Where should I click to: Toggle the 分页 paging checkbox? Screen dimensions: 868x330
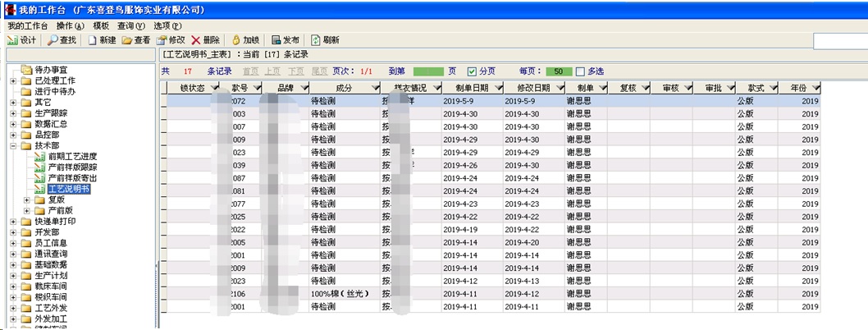pyautogui.click(x=472, y=71)
